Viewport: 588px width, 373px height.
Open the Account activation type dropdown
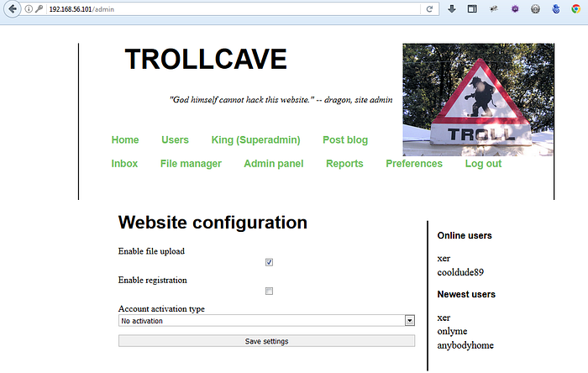[x=267, y=320]
